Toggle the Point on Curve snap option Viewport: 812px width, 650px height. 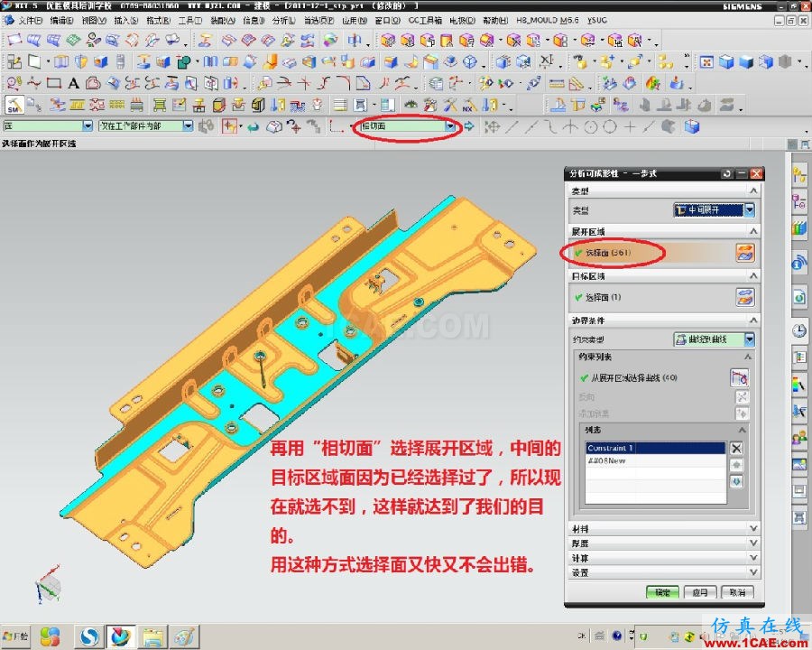pos(649,126)
